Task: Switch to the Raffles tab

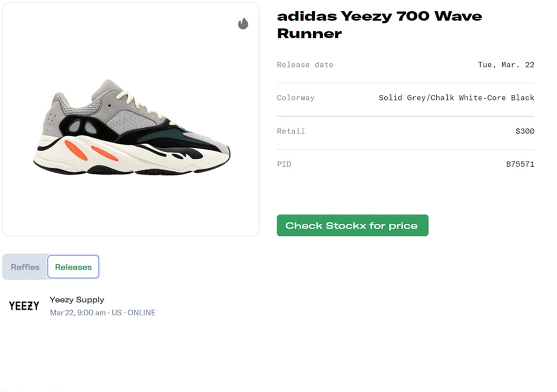Action: [25, 267]
